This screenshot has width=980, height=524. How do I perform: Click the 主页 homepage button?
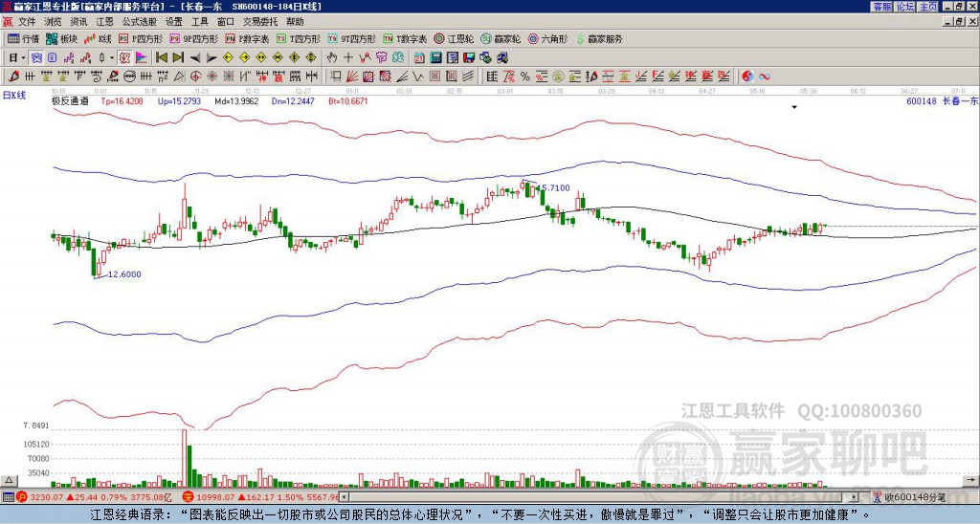pos(928,7)
